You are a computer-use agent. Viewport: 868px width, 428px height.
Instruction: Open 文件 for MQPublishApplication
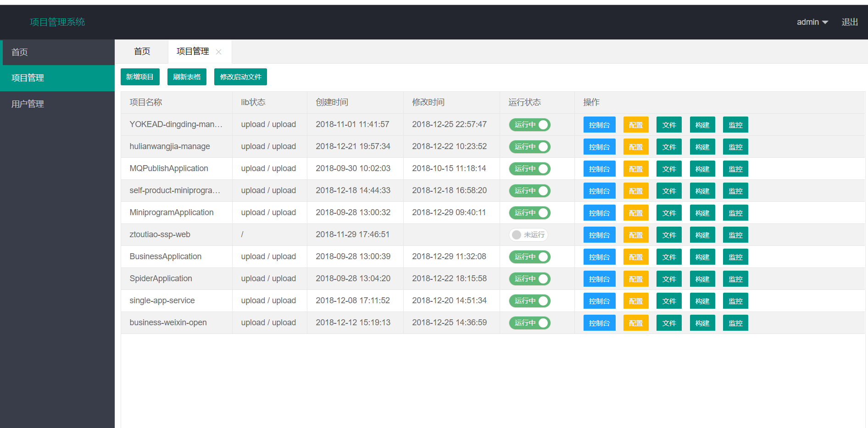click(x=669, y=169)
